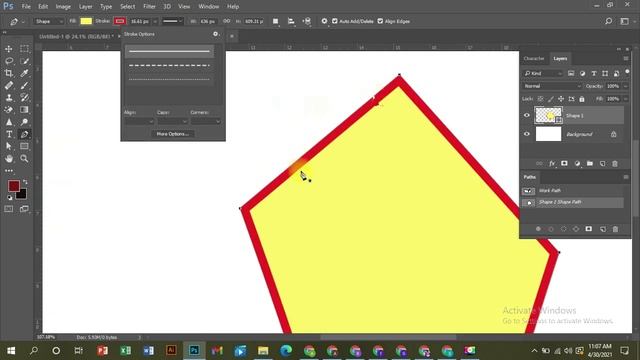
Task: Click Load path as selection icon
Action: pyautogui.click(x=564, y=229)
